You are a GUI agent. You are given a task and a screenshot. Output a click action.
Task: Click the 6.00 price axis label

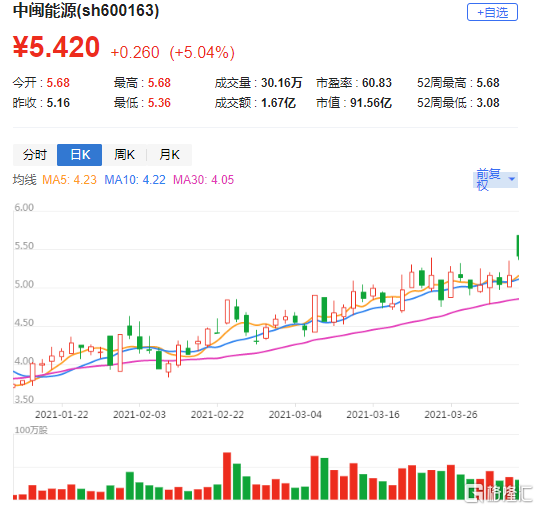[x=24, y=208]
